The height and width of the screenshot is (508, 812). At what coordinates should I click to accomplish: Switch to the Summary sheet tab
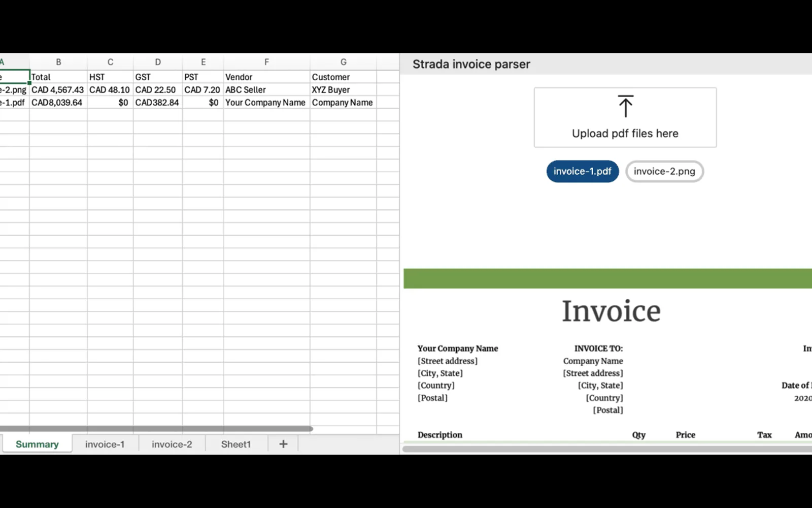37,444
